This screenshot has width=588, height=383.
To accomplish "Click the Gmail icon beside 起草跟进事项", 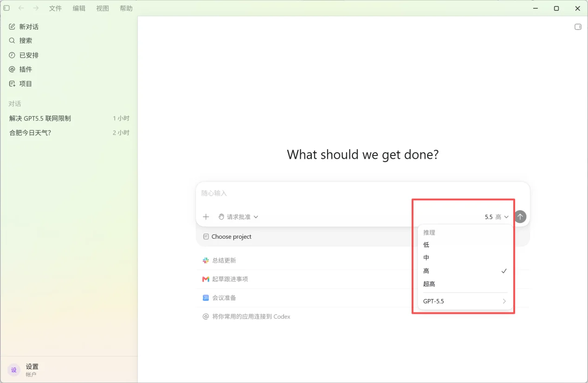I will [206, 279].
